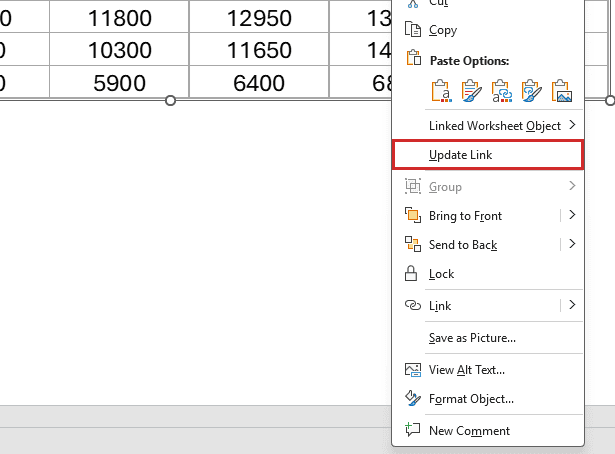Expand the Send to Back submenu arrow
The width and height of the screenshot is (615, 454).
[572, 244]
